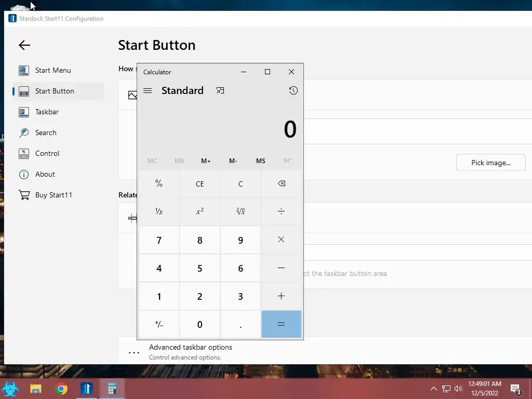Screen dimensions: 532x399
Task: Open the Calculator navigation hamburger menu
Action: 147,90
